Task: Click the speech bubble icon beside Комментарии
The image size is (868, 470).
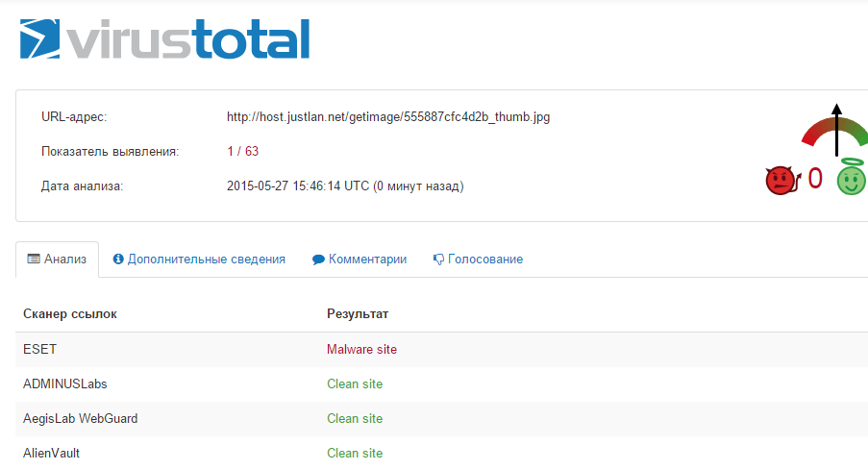Action: point(318,260)
